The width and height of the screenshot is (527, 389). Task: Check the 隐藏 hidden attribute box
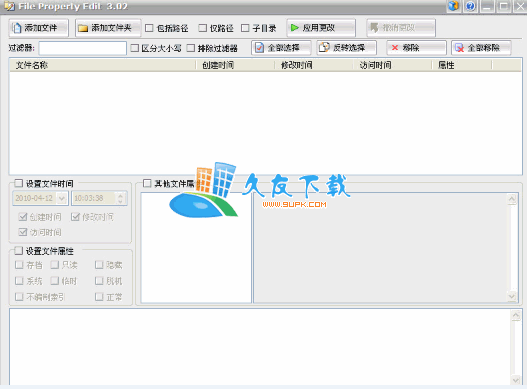point(99,265)
